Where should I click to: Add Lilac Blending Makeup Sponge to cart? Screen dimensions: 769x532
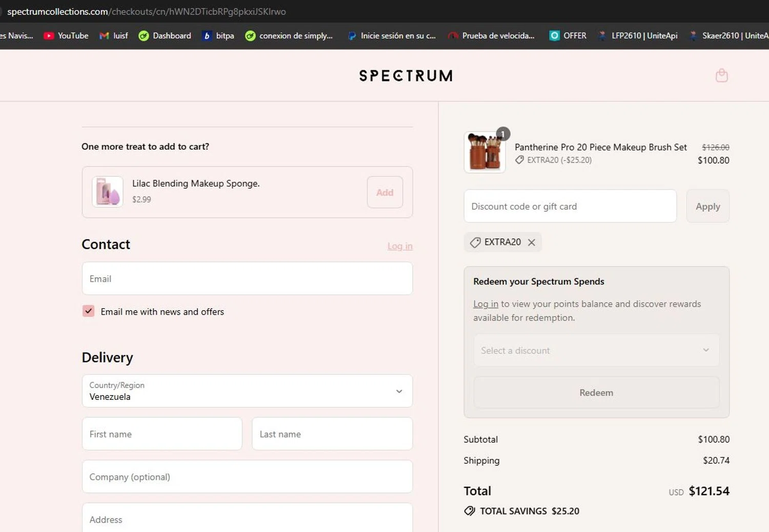pos(385,192)
